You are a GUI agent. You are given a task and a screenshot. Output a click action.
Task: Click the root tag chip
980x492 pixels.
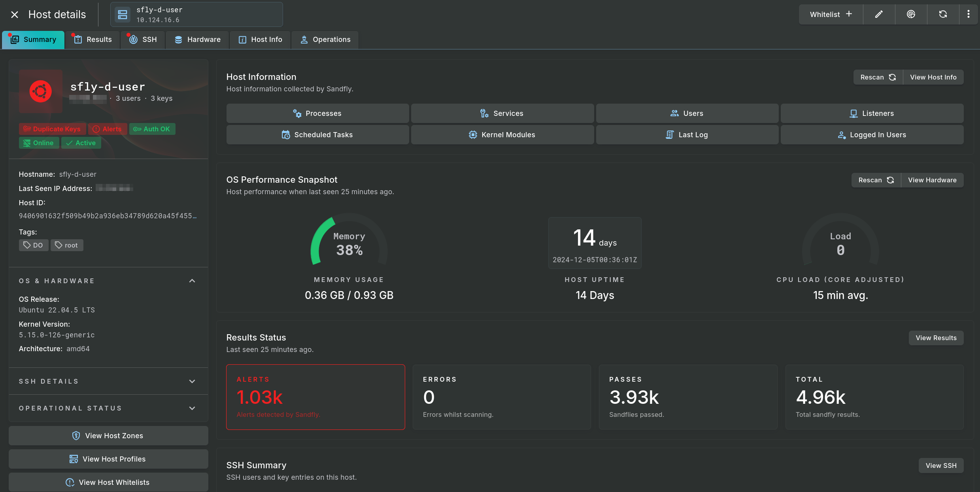pos(67,245)
